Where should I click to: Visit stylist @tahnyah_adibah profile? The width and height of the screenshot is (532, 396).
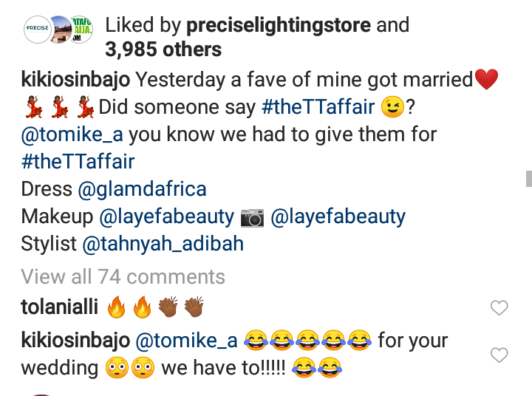coord(163,243)
